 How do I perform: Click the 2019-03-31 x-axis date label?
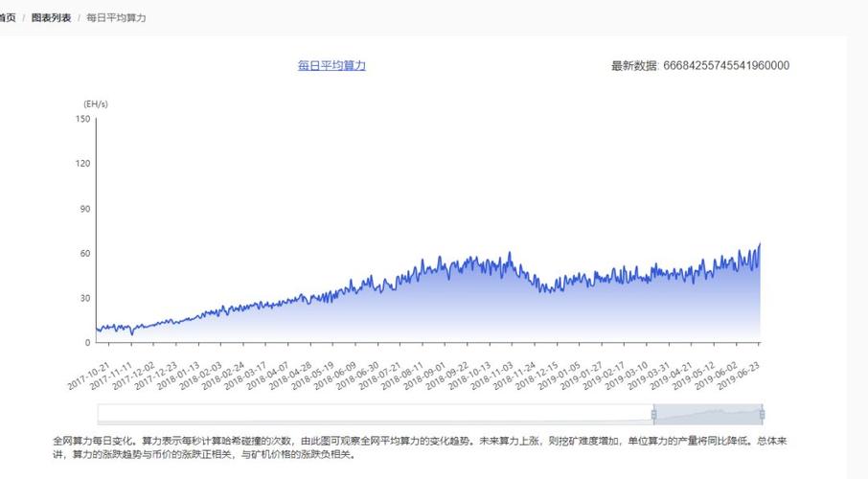tap(649, 376)
